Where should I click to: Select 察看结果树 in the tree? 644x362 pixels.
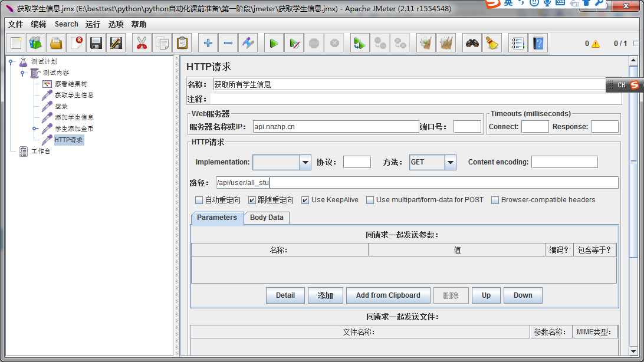tap(71, 84)
